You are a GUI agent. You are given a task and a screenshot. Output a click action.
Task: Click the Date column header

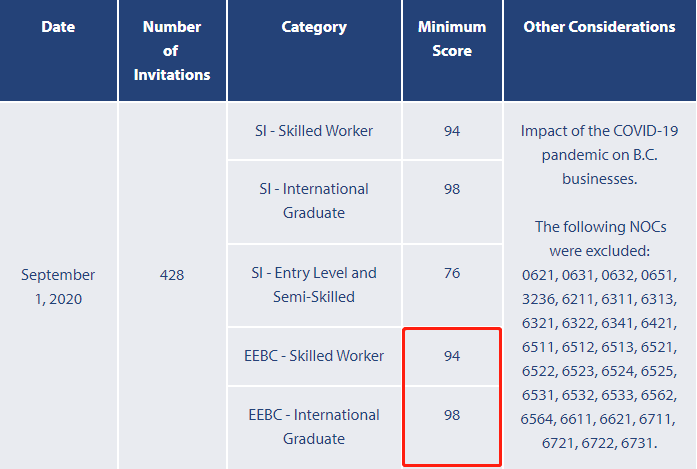[58, 27]
